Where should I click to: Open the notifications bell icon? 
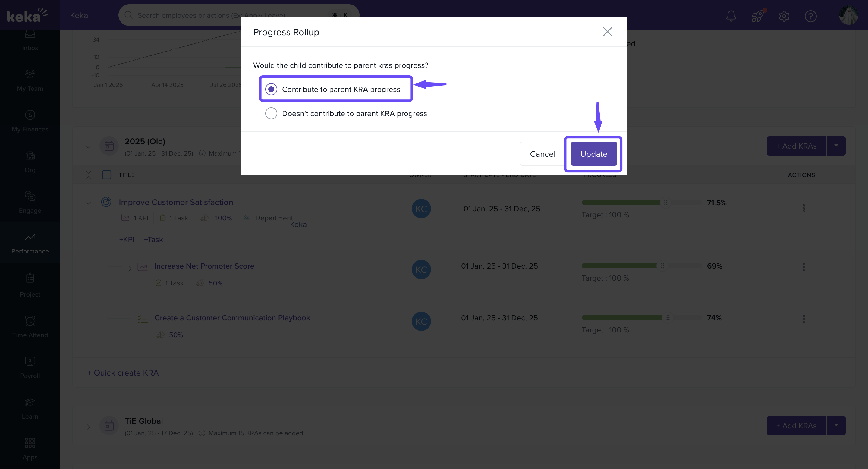coord(731,16)
